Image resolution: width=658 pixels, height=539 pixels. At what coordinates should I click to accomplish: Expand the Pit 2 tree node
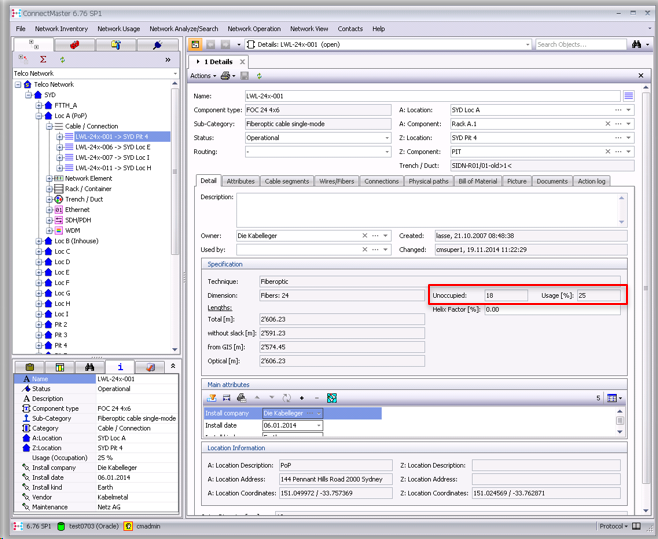pyautogui.click(x=39, y=324)
